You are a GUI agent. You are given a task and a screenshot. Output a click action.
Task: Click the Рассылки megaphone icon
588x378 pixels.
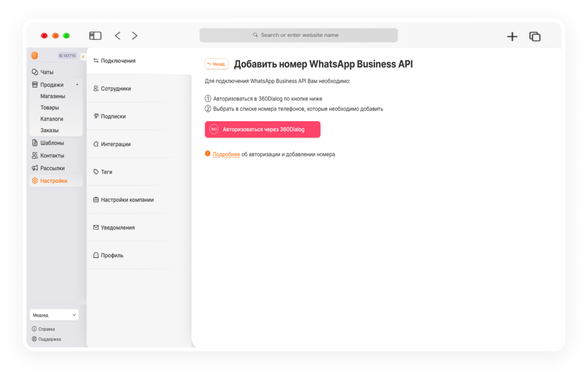tap(35, 168)
